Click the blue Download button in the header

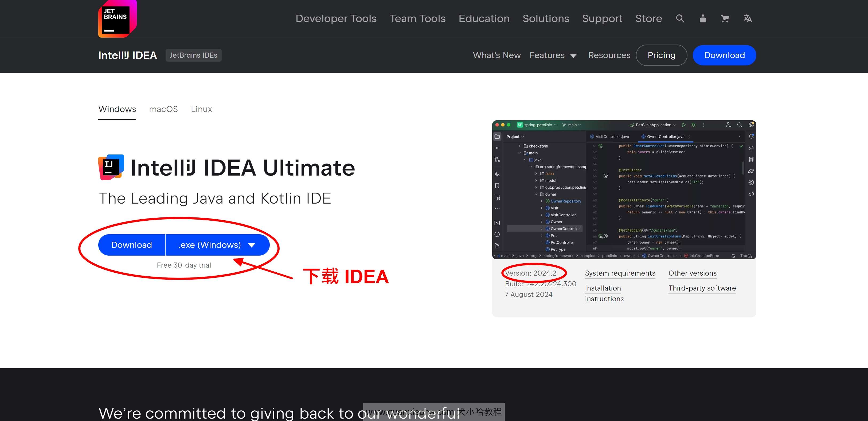[x=725, y=55]
